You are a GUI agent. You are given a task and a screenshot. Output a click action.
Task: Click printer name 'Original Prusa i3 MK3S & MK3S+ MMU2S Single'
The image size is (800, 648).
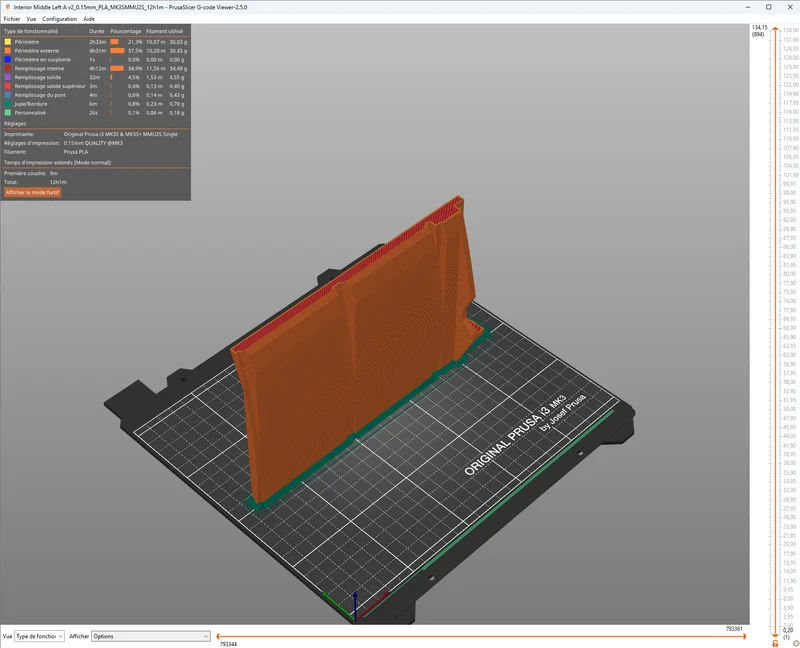pos(120,134)
